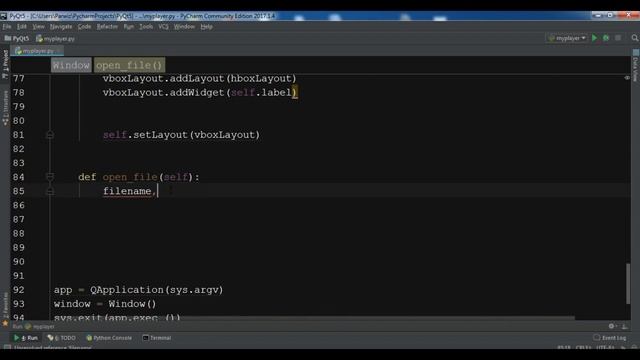Click 'QApplication(sys.argv)' at line 92

pyautogui.click(x=157, y=290)
